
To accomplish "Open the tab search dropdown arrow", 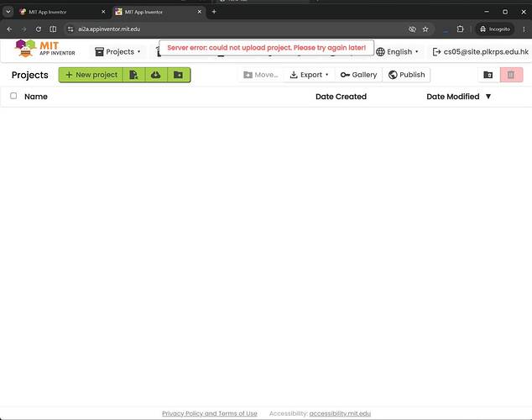I will coord(8,12).
